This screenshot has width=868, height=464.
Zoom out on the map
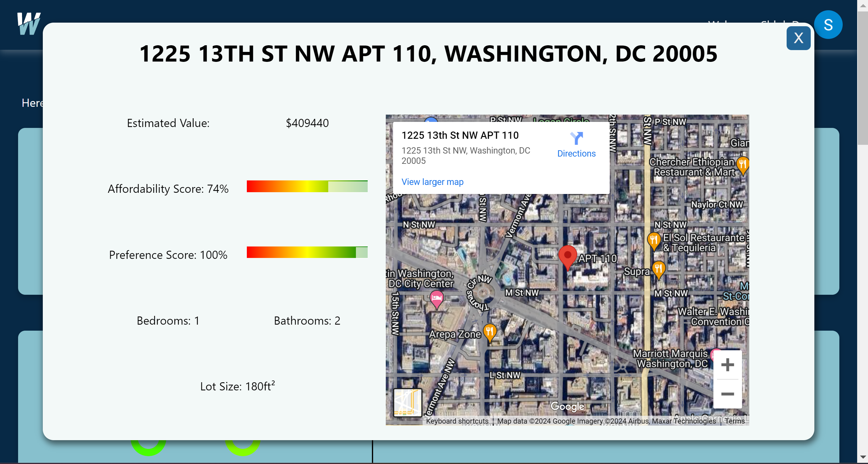click(727, 394)
